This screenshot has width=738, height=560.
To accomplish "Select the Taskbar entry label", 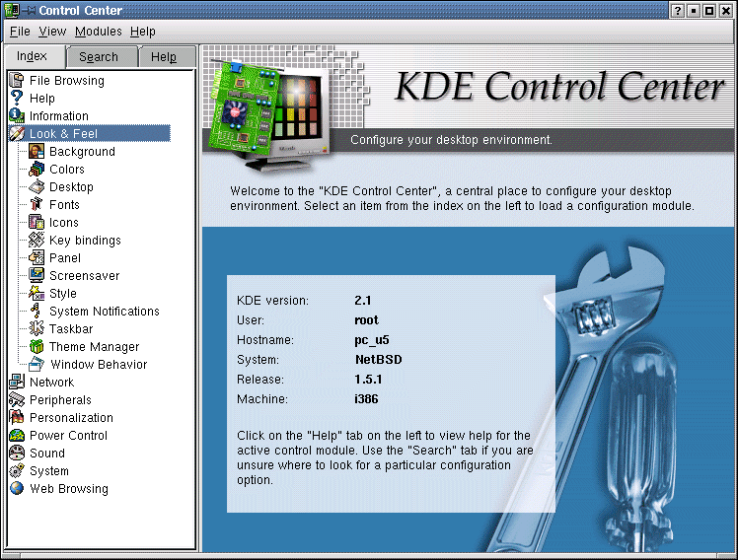I will (x=71, y=328).
